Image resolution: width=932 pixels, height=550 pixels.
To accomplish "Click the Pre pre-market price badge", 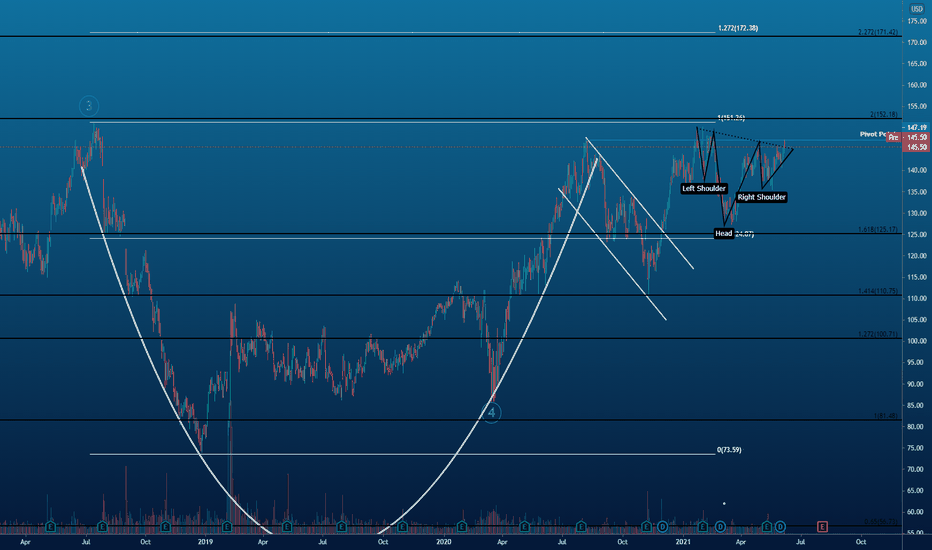I will 893,137.
